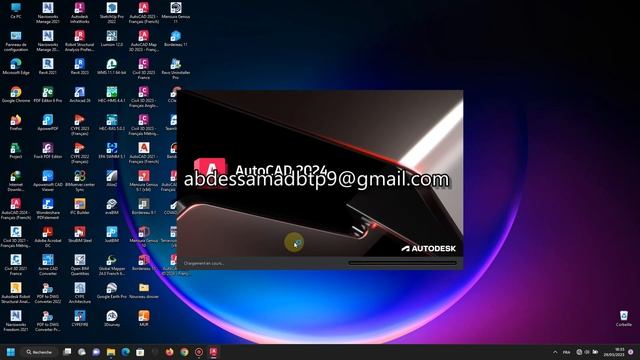The height and width of the screenshot is (360, 640).
Task: Select the Civil 3D 2021 France shortcut
Action: click(16, 265)
